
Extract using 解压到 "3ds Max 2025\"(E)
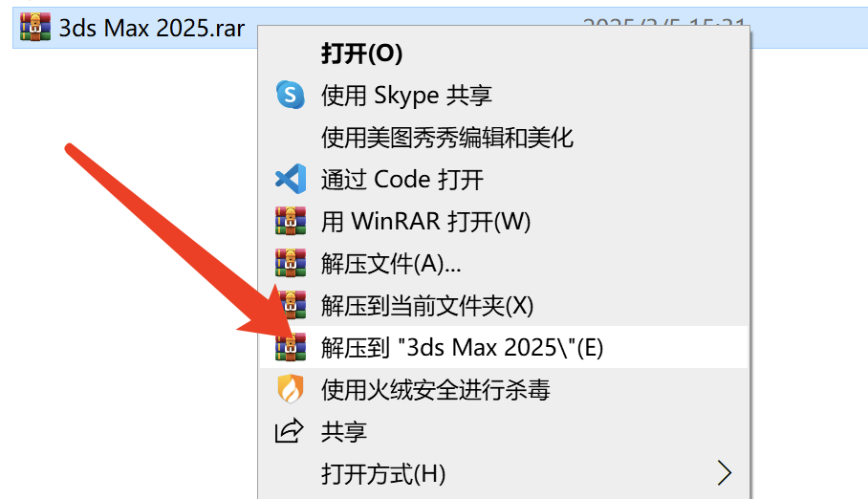point(463,348)
